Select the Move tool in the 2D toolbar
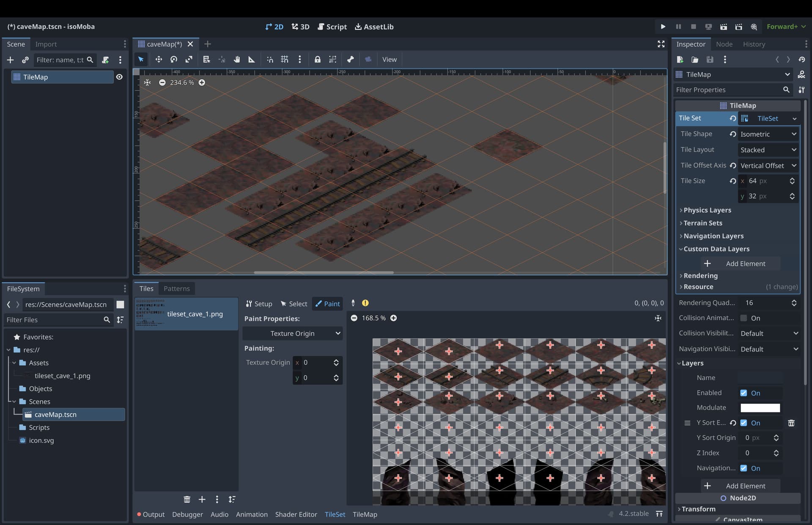 (159, 59)
